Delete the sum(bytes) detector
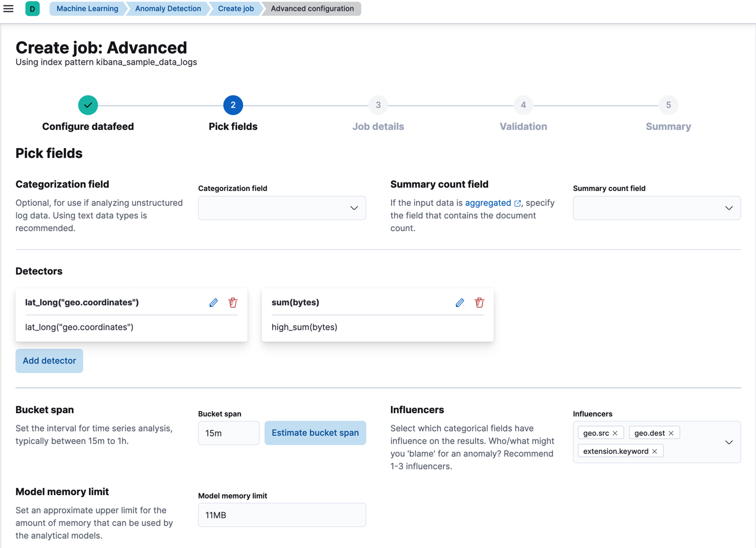Image resolution: width=756 pixels, height=548 pixels. (x=479, y=302)
